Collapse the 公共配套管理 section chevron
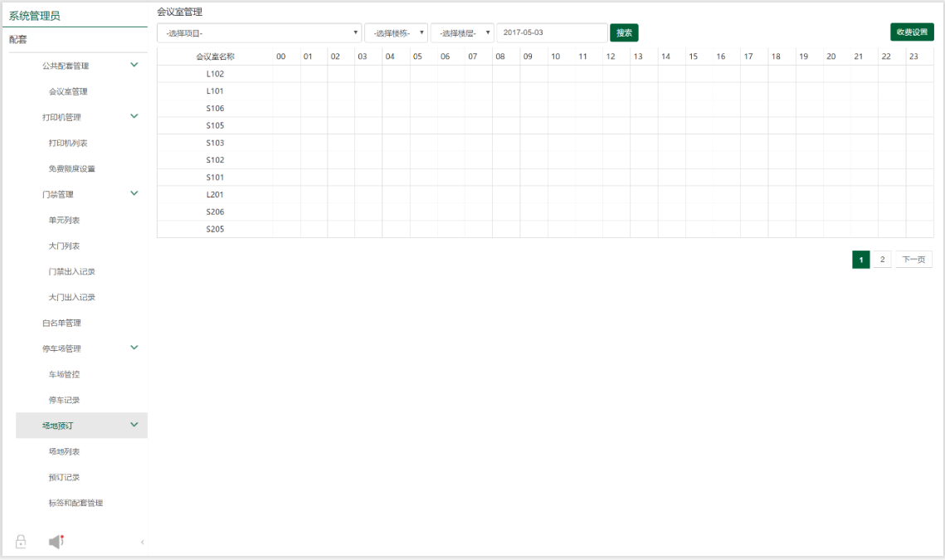 coord(134,65)
